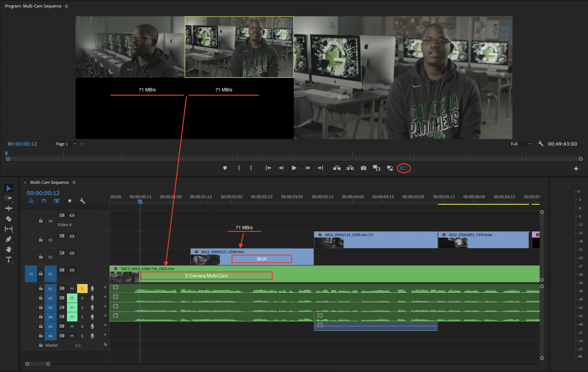Image resolution: width=588 pixels, height=372 pixels.
Task: Open the Page 1 dropdown under the Program monitor
Action: point(65,144)
